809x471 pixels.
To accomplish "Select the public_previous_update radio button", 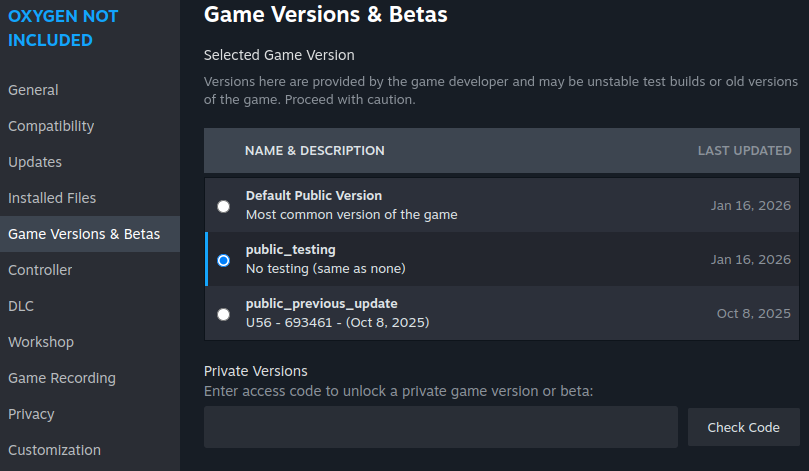I will pyautogui.click(x=223, y=314).
